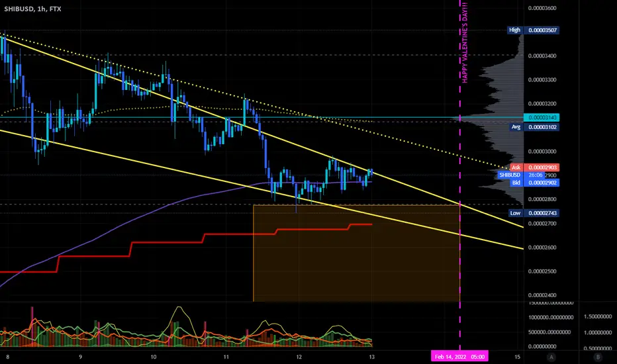Click the 0.00002500 price axis value
The height and width of the screenshot is (364, 617).
pyautogui.click(x=542, y=271)
